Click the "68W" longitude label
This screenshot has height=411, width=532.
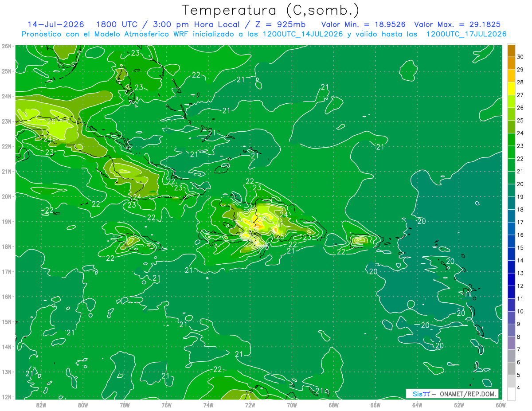coord(333,405)
